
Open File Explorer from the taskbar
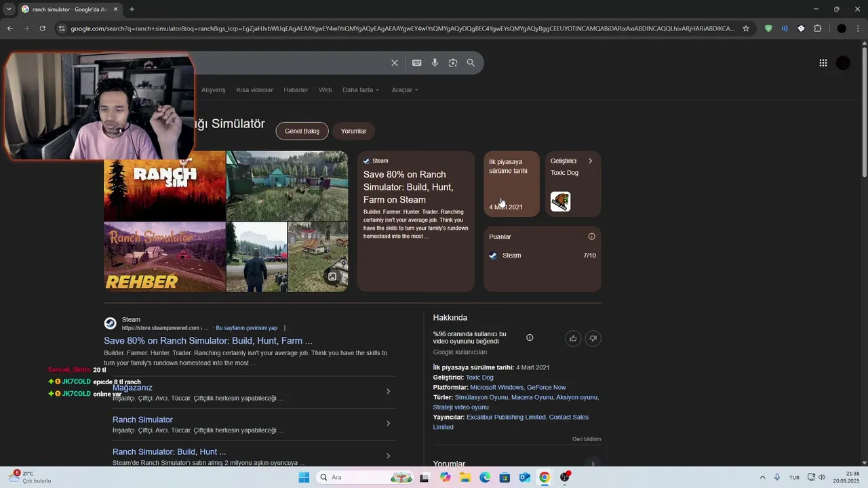coord(465,477)
